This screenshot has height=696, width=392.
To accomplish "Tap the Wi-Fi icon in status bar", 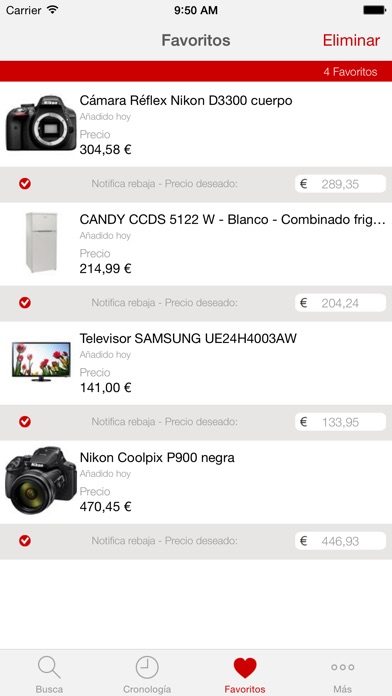I will [53, 10].
